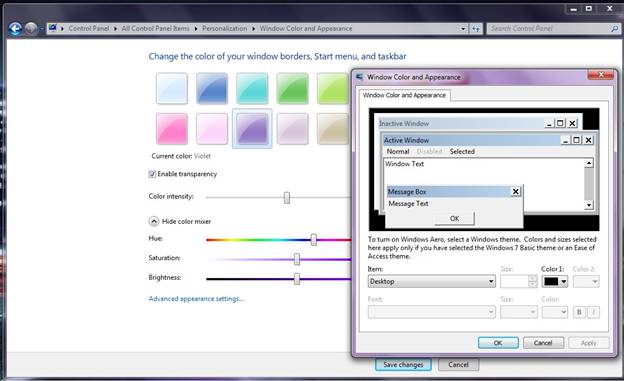Image resolution: width=624 pixels, height=381 pixels.
Task: Click OK button in Message Box preview
Action: tap(454, 219)
